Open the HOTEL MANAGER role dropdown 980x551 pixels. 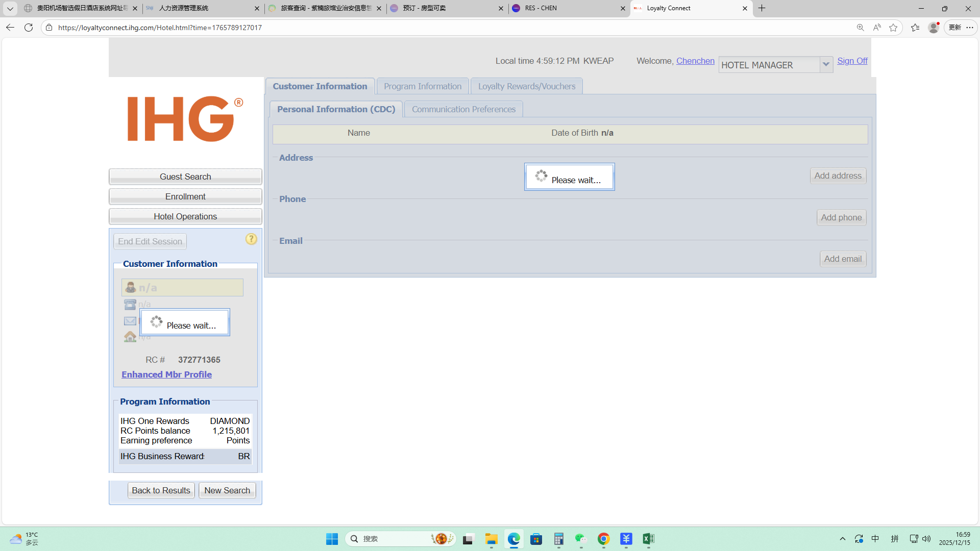click(x=826, y=65)
